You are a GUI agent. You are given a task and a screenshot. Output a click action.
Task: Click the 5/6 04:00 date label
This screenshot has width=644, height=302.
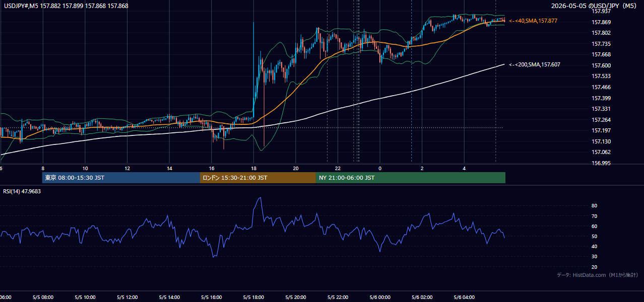[x=464, y=297]
